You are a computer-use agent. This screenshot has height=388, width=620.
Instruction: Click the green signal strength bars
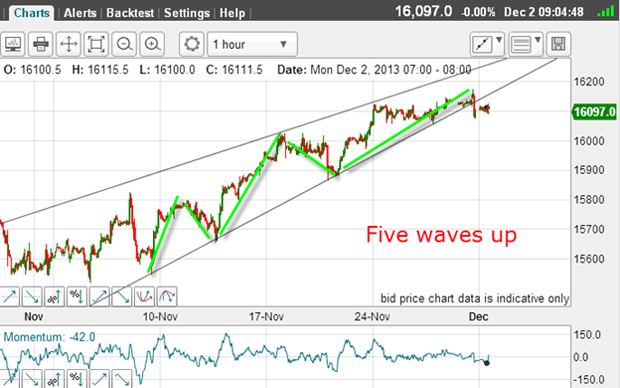click(x=605, y=11)
